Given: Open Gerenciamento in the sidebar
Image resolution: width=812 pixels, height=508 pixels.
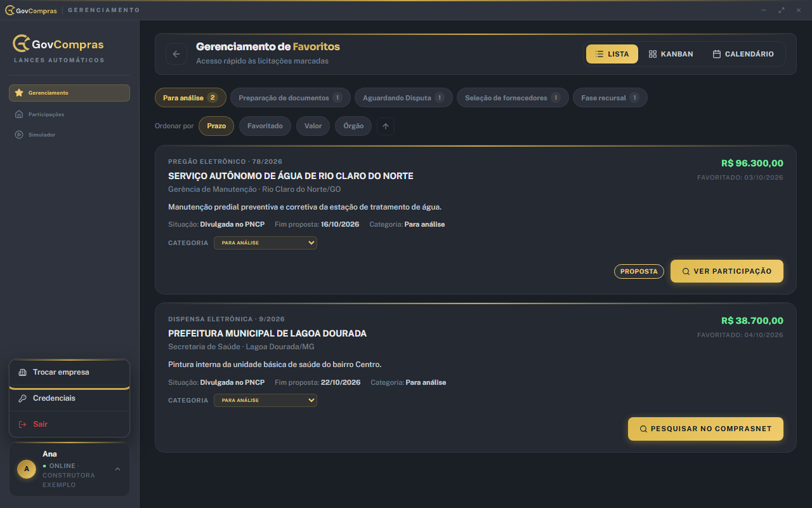Looking at the screenshot, I should click(69, 93).
